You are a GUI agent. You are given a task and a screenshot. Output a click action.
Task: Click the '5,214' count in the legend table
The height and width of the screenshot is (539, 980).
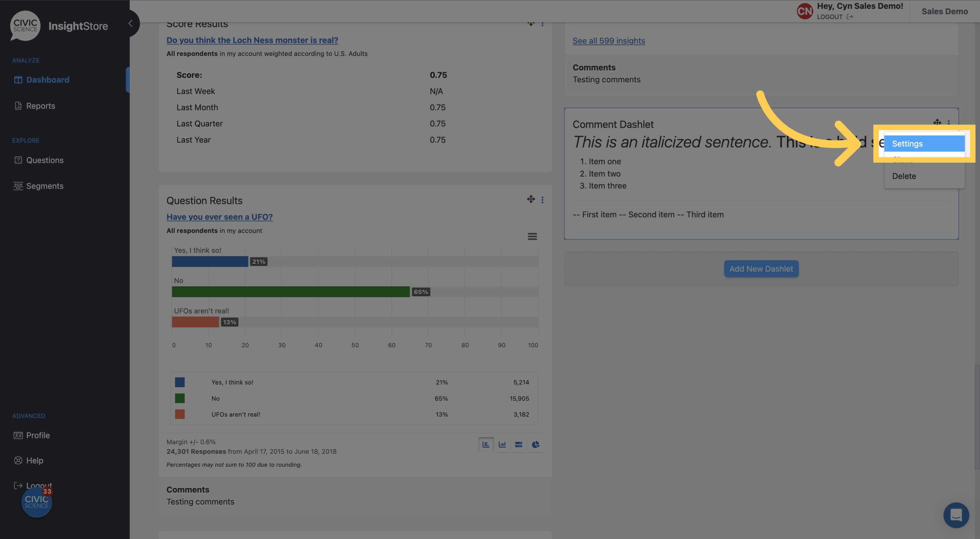pyautogui.click(x=521, y=382)
